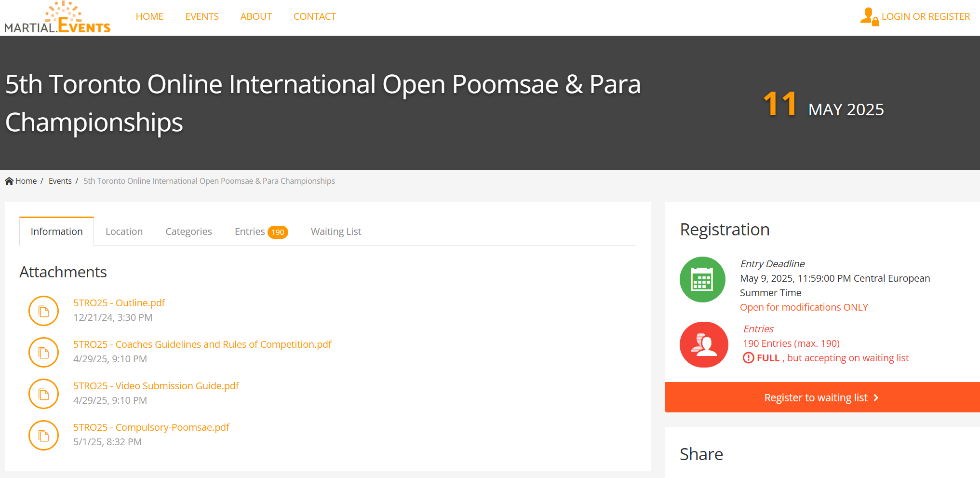Click the 190 badge on Entries tab

(278, 232)
